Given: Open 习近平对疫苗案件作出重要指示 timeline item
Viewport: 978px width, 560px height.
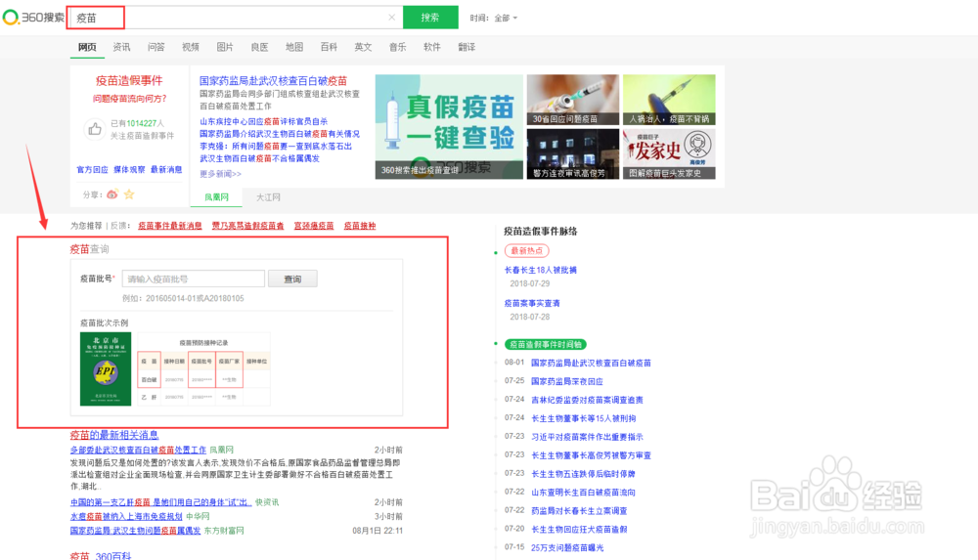Looking at the screenshot, I should click(x=587, y=437).
